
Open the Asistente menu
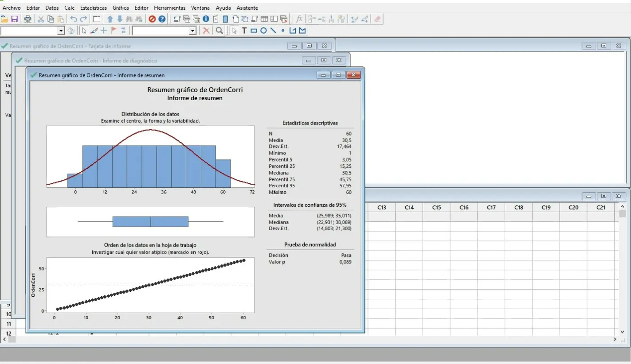(x=247, y=8)
